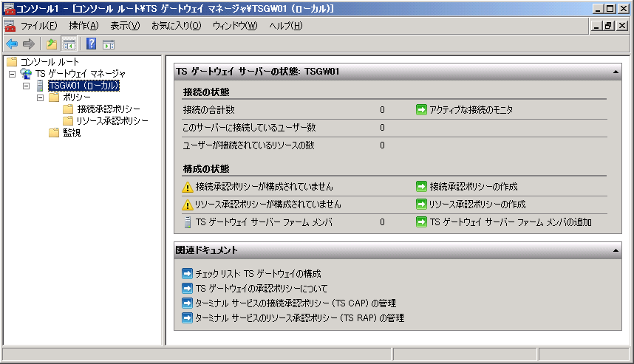Open ターミナル サービスのリソース承認ポリシー (TS RAP) の管理 link

point(299,318)
